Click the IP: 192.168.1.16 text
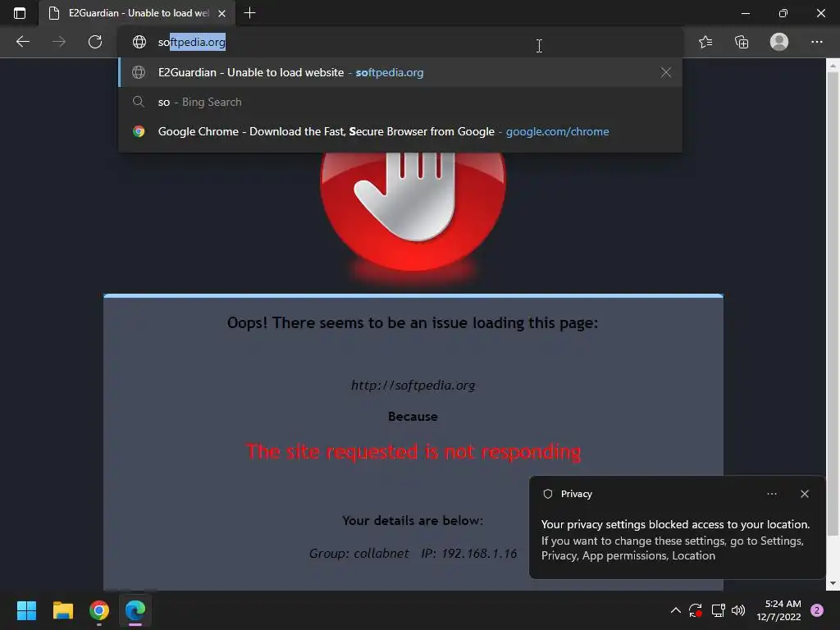The width and height of the screenshot is (840, 630). [x=468, y=554]
